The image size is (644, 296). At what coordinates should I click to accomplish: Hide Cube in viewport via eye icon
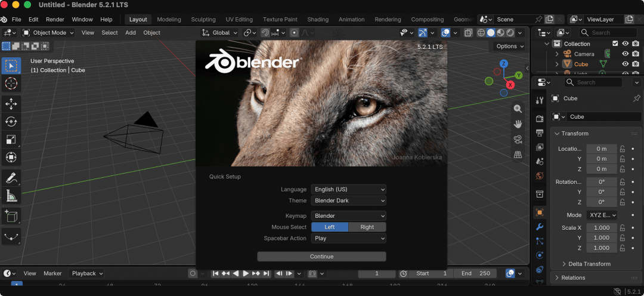tap(626, 64)
